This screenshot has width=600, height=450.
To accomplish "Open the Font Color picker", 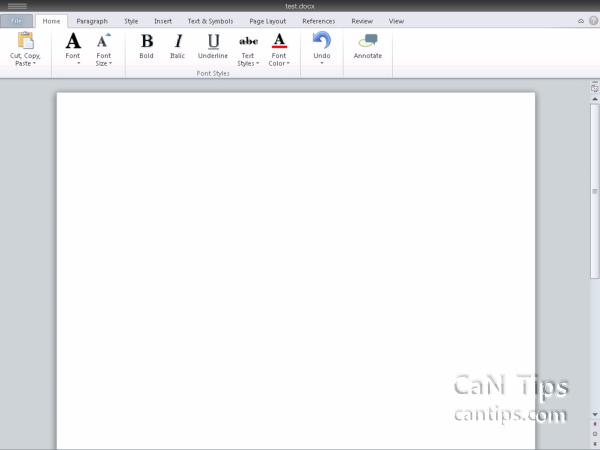I will 279,49.
